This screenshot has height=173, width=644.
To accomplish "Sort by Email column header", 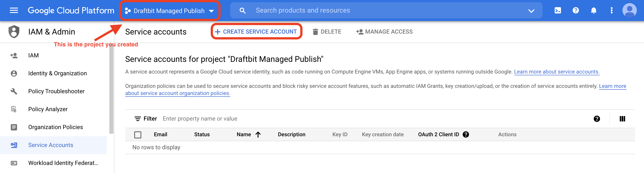I will point(160,134).
